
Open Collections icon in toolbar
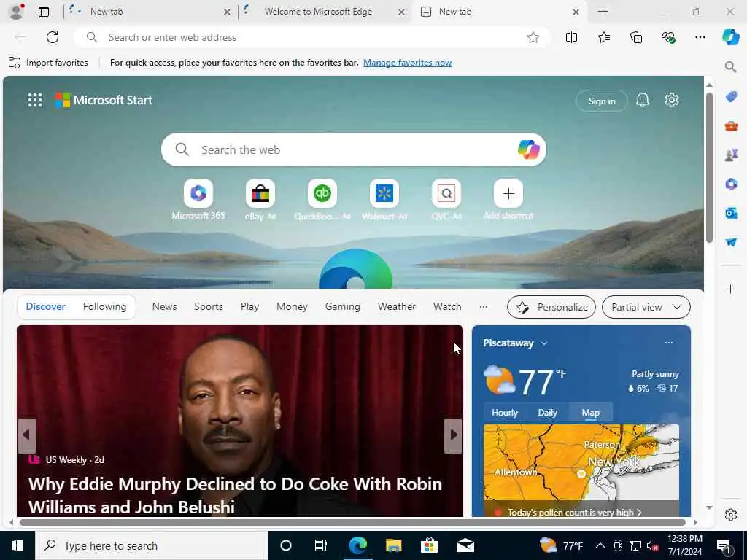click(x=636, y=37)
